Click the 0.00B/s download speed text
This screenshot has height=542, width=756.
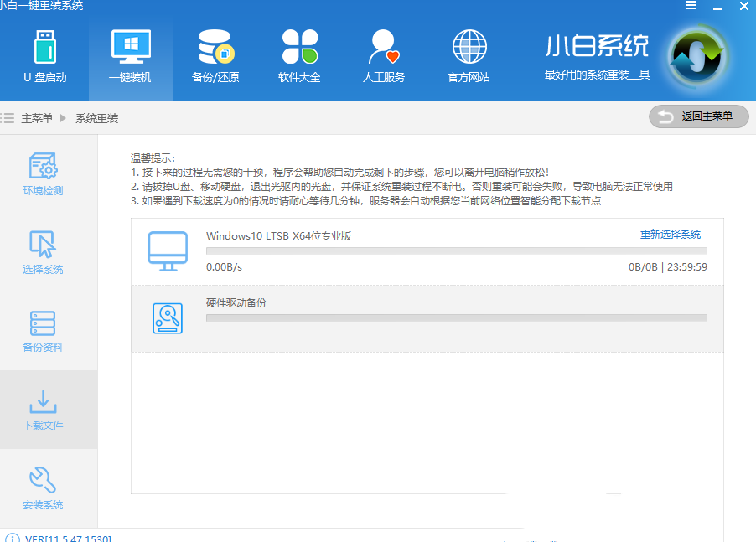(224, 267)
